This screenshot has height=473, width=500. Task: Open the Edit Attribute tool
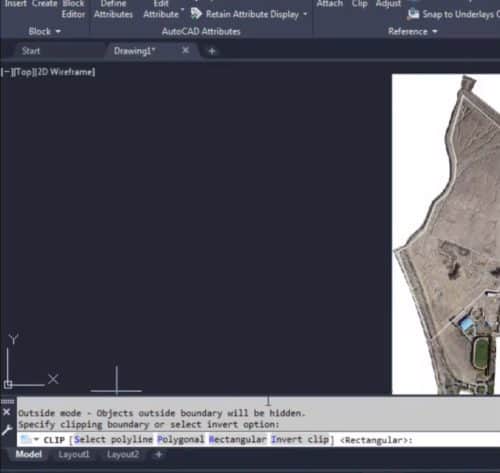tap(161, 9)
